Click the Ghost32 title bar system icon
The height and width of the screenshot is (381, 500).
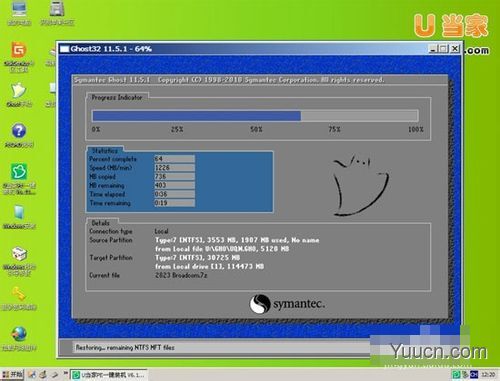pyautogui.click(x=64, y=49)
